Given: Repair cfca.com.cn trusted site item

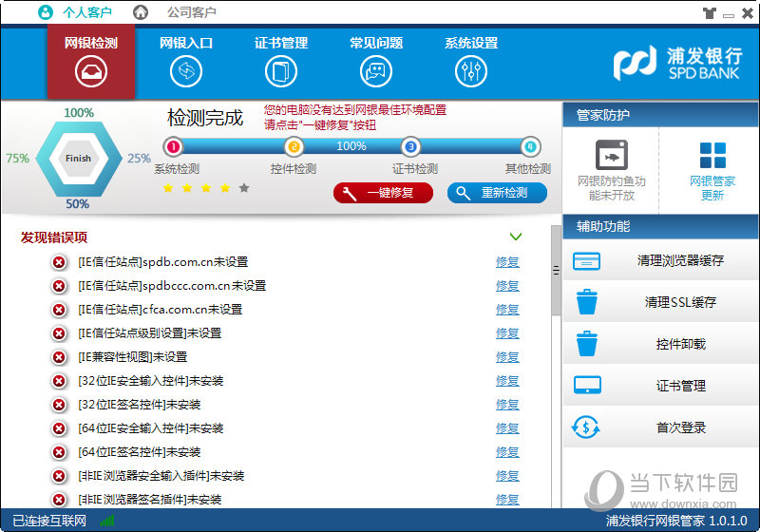Looking at the screenshot, I should (x=507, y=310).
